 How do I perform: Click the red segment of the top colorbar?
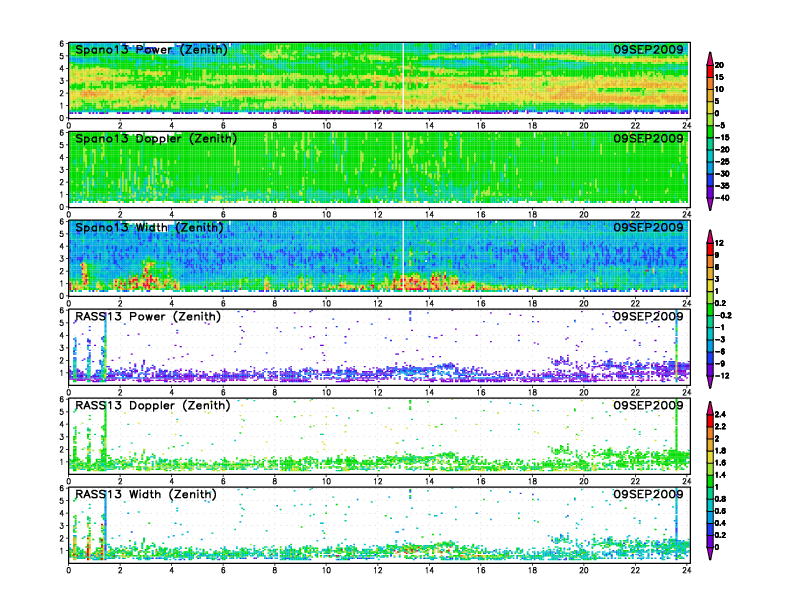(710, 71)
